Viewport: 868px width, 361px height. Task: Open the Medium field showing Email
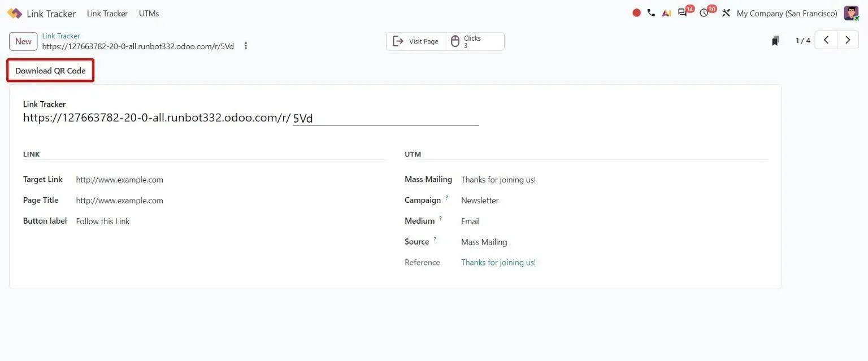(470, 221)
